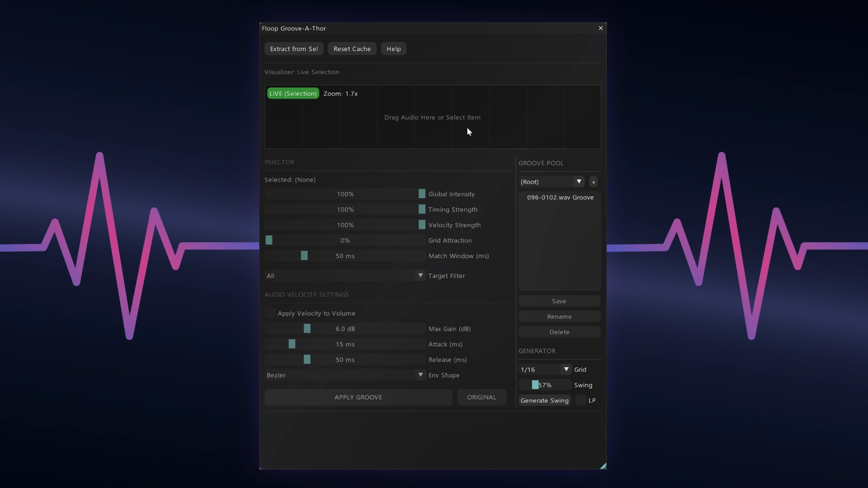Save the groove to the pool

coord(559,301)
